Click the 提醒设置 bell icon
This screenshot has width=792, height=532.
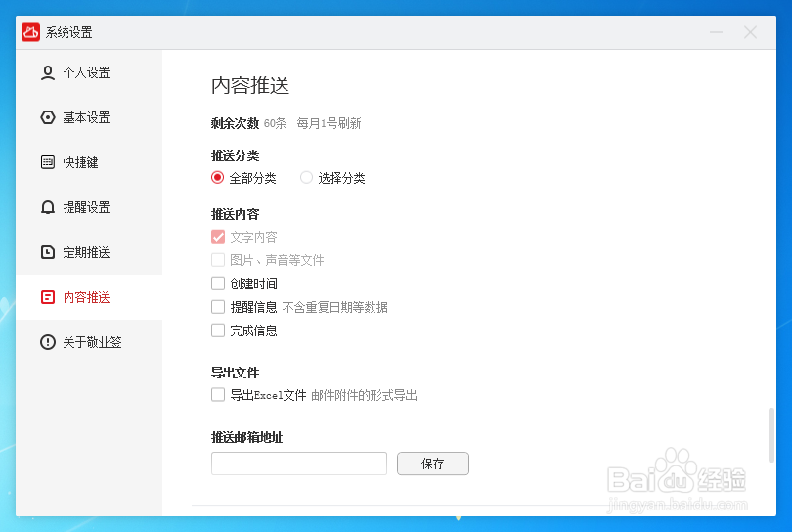pos(48,207)
